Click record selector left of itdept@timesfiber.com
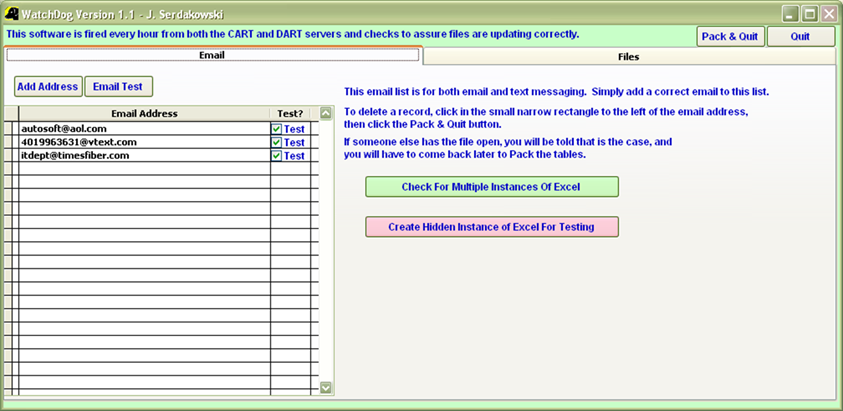843x411 pixels. tap(8, 155)
